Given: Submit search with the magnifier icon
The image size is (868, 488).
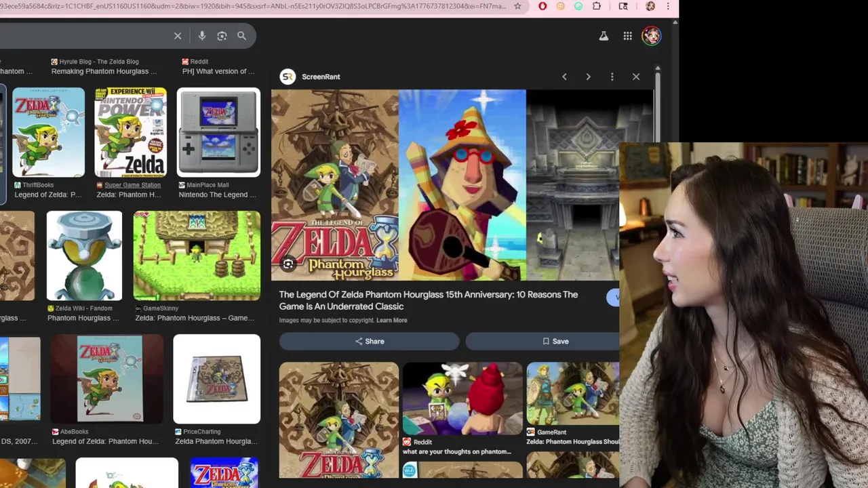Looking at the screenshot, I should click(x=241, y=36).
